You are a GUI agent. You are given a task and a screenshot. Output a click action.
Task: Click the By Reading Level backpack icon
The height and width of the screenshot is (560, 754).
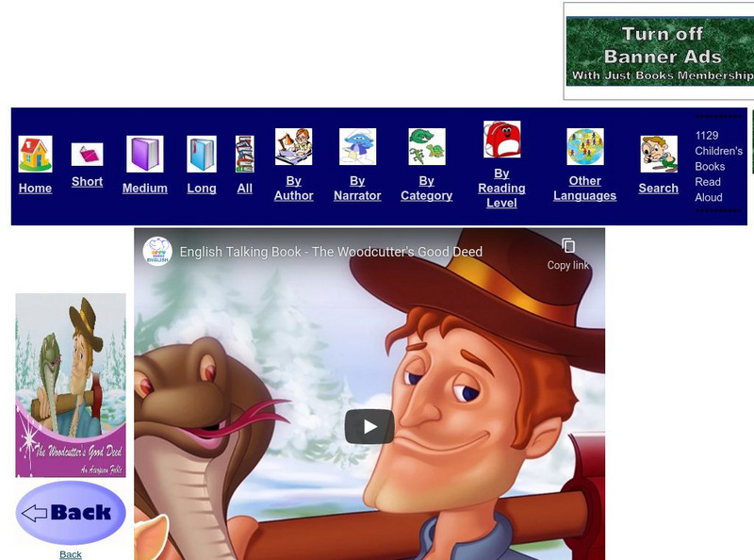tap(502, 139)
